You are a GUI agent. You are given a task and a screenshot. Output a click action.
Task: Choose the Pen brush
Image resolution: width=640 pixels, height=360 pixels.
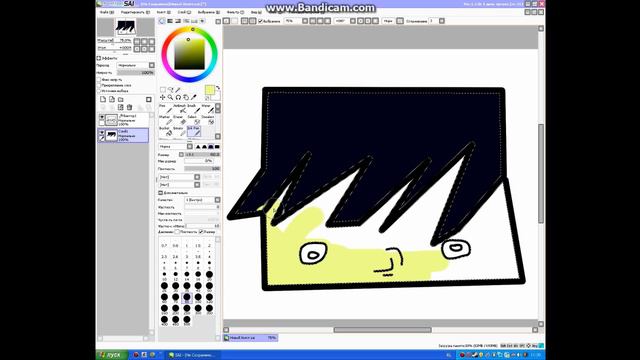(x=165, y=109)
